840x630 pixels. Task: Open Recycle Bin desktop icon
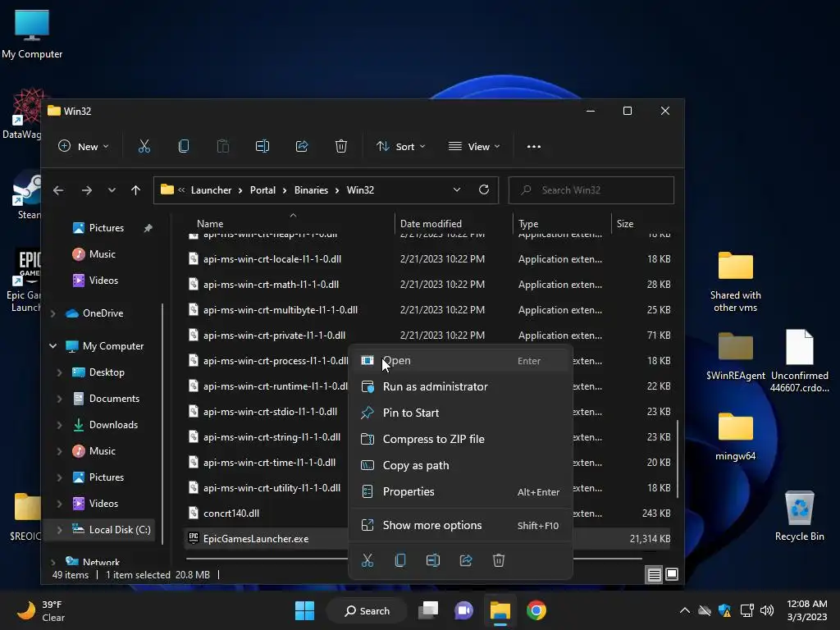tap(799, 516)
